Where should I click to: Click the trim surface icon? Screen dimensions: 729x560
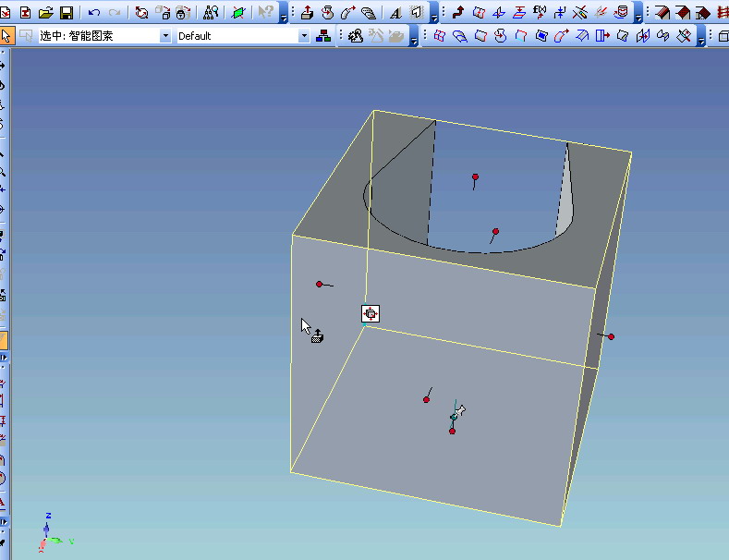pos(684,36)
